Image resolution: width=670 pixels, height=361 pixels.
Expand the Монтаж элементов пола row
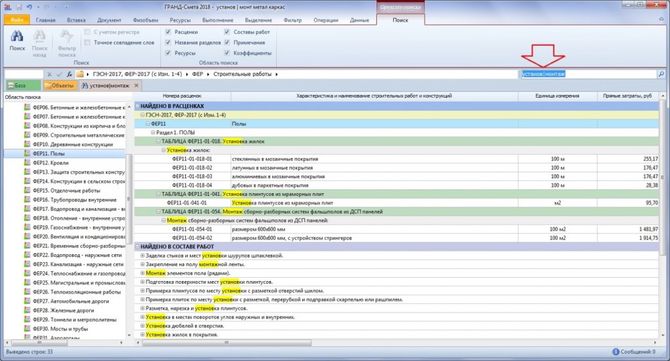coord(143,273)
